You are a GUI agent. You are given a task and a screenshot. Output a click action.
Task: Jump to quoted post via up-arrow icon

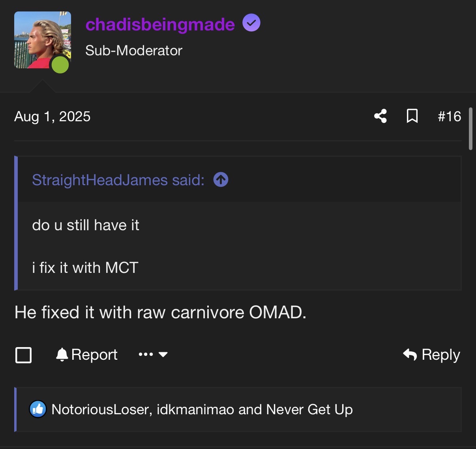[221, 180]
